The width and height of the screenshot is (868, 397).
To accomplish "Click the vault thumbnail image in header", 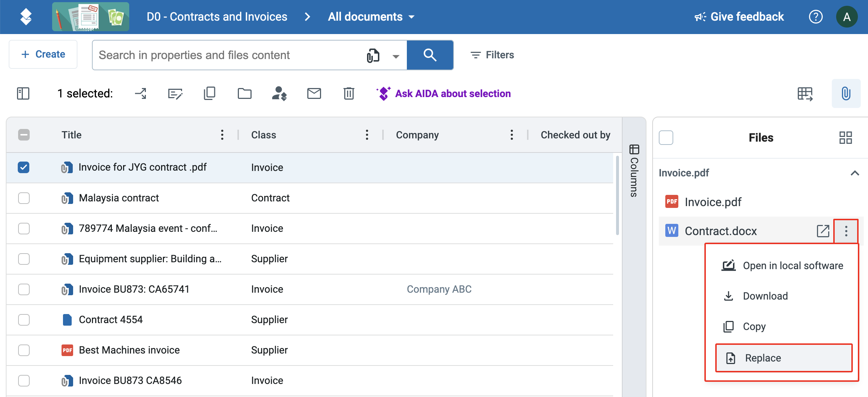I will [90, 17].
